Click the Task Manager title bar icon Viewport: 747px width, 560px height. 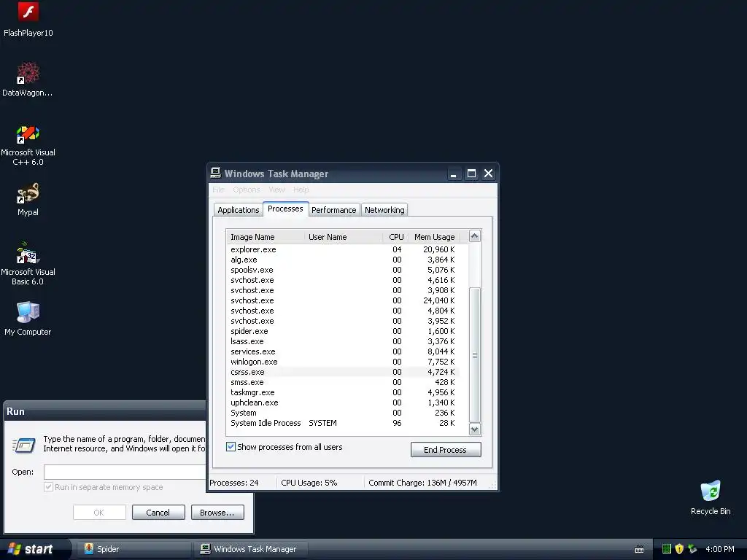point(216,173)
